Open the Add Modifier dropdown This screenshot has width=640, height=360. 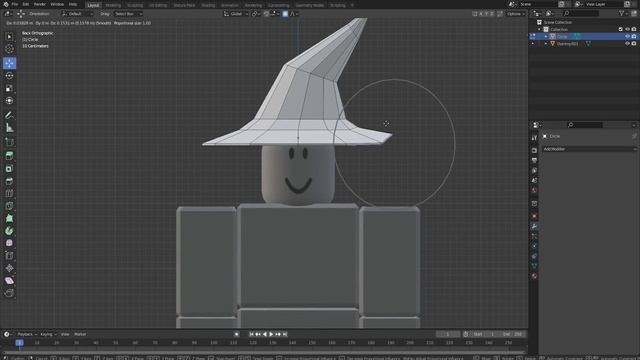tap(589, 149)
